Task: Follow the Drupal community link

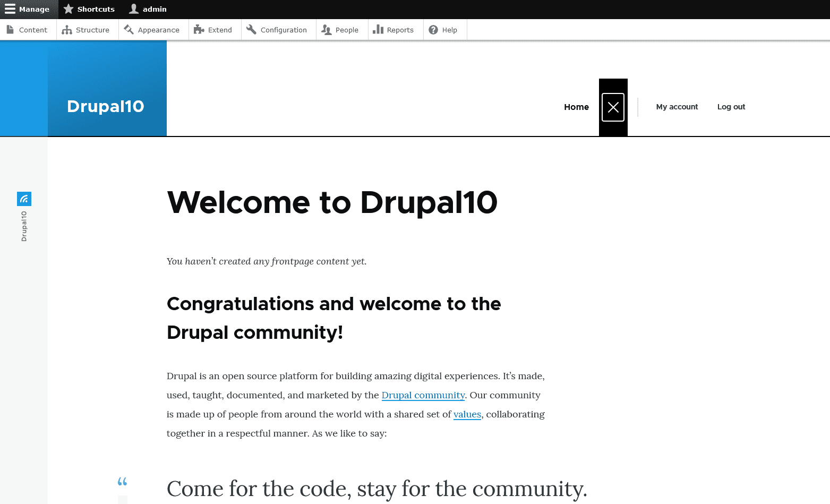Action: pos(423,395)
